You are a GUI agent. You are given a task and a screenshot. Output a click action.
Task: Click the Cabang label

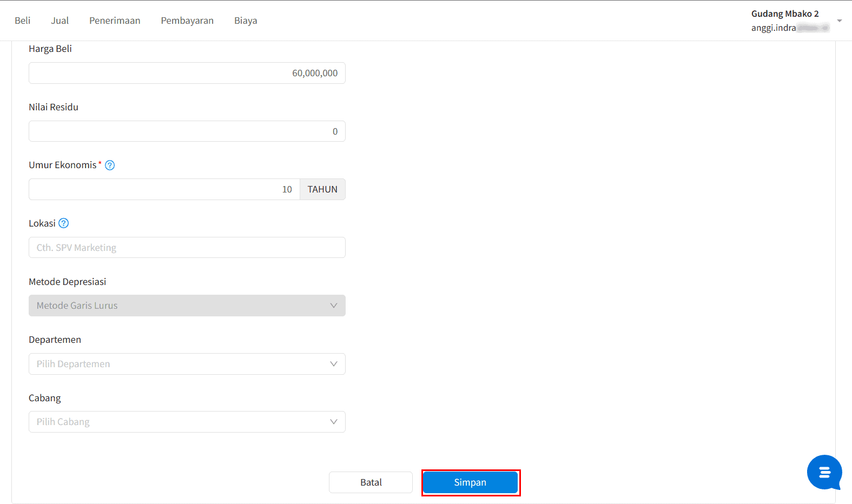(45, 398)
